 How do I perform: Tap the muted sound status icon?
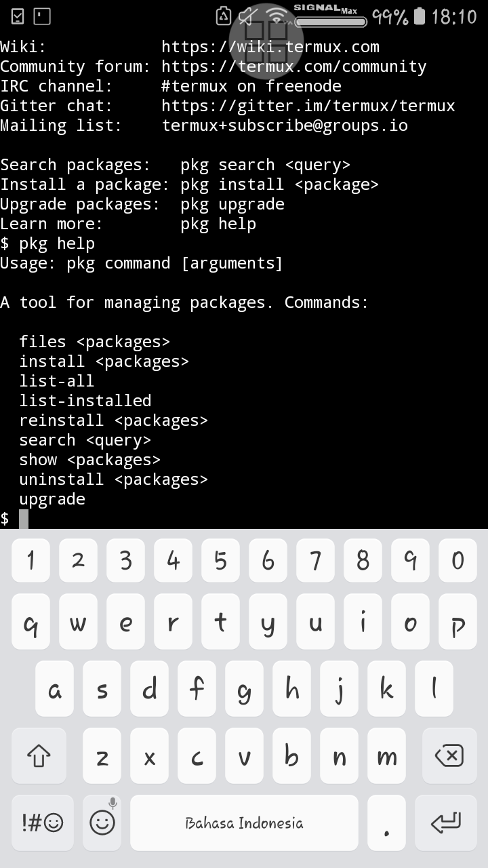pyautogui.click(x=248, y=16)
